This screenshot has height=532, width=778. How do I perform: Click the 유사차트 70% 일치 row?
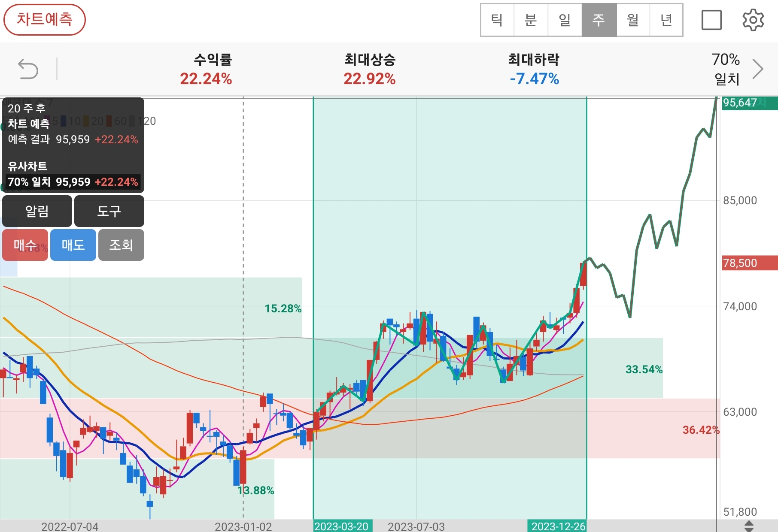[73, 182]
